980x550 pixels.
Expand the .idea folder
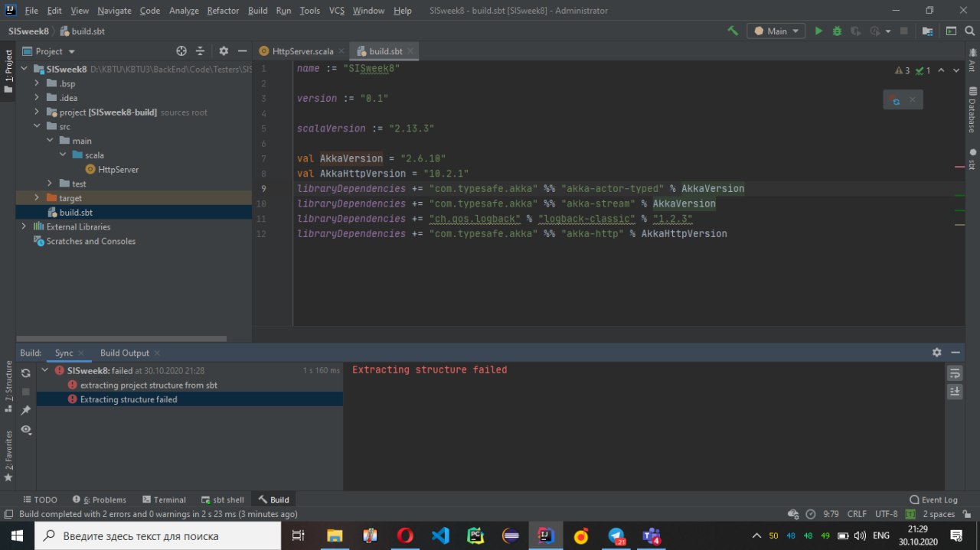point(37,98)
